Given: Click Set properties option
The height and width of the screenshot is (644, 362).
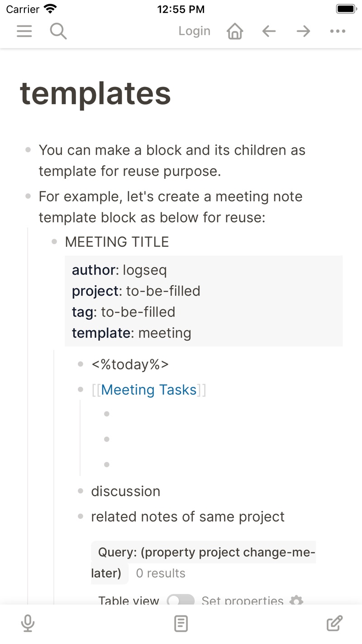Looking at the screenshot, I should click(243, 601).
